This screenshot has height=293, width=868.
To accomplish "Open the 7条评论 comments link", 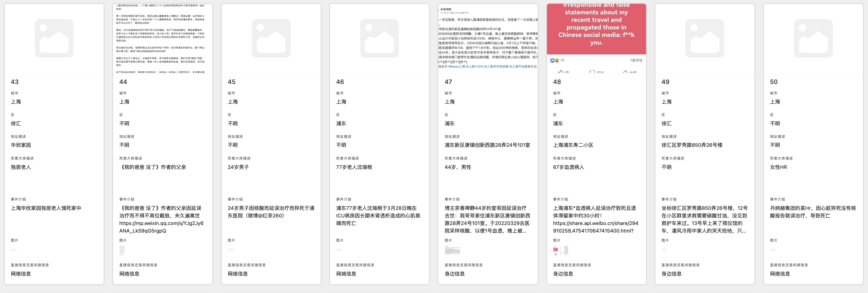I will [x=636, y=61].
